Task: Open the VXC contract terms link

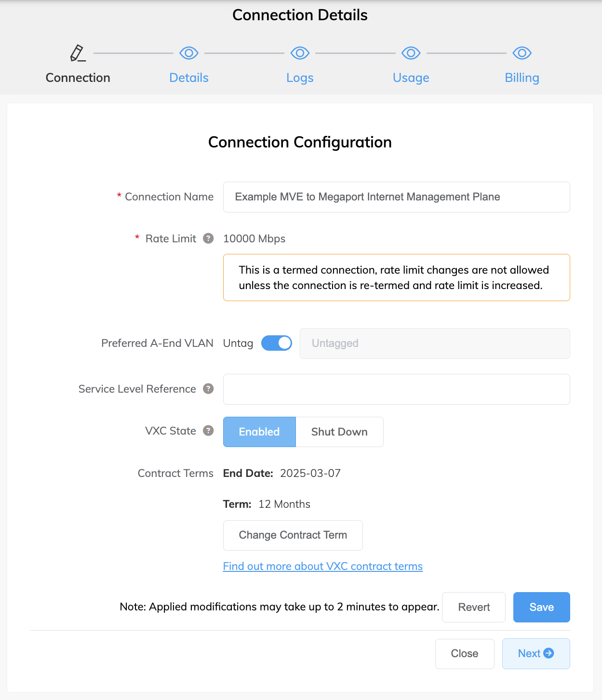Action: click(322, 566)
